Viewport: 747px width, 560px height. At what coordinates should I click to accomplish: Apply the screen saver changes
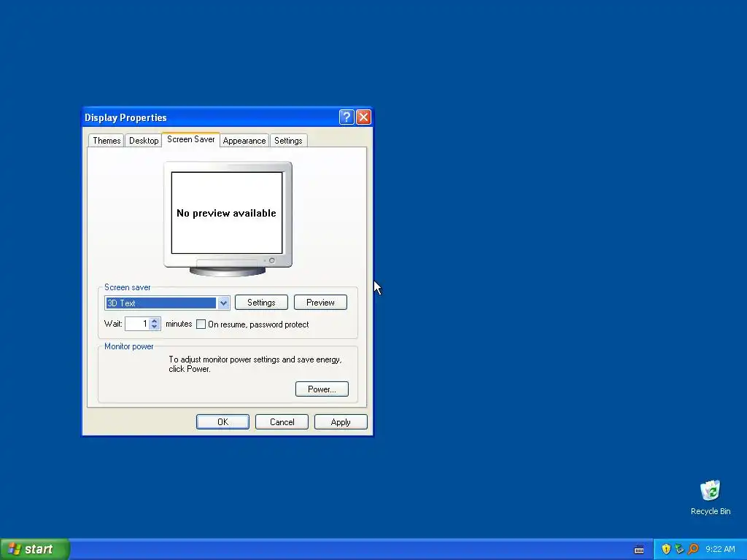341,422
